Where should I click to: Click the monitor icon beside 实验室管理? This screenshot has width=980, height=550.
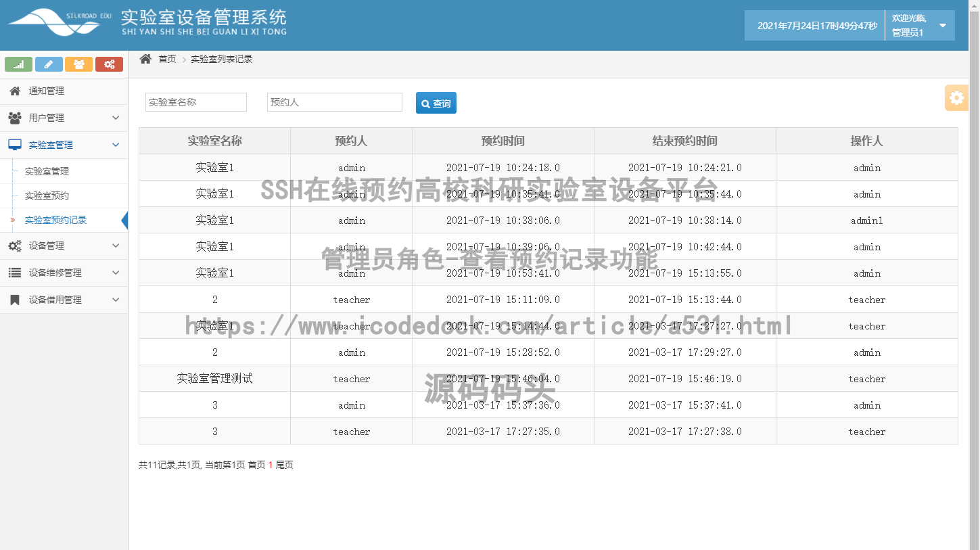coord(15,144)
